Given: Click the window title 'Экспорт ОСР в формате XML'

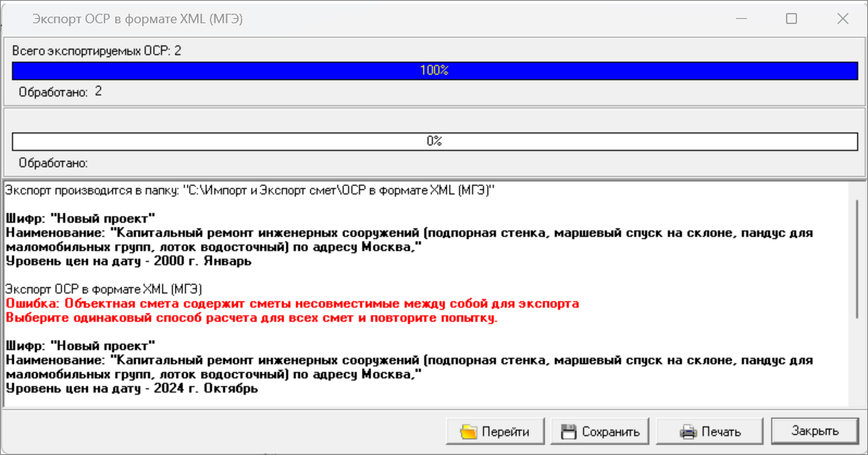Looking at the screenshot, I should [x=137, y=20].
